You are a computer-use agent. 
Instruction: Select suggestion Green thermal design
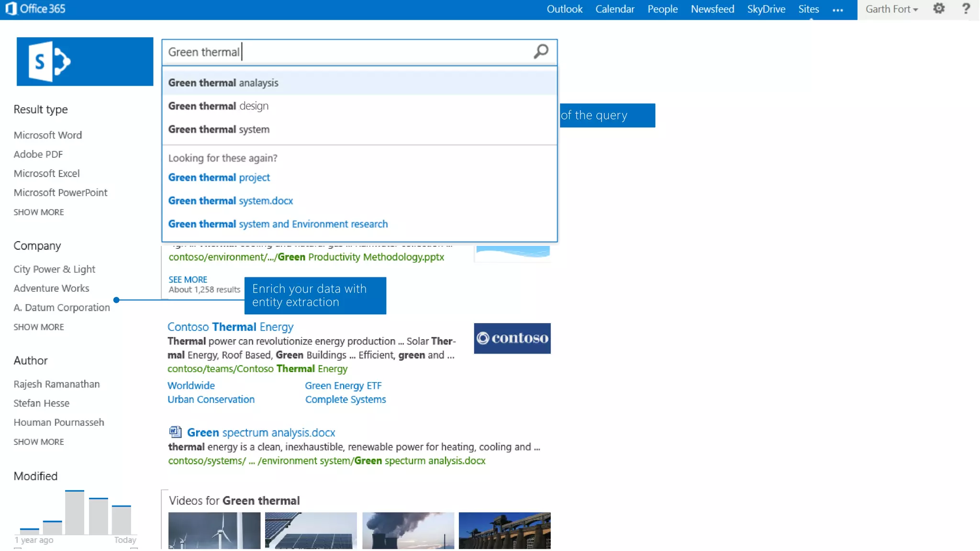click(218, 106)
